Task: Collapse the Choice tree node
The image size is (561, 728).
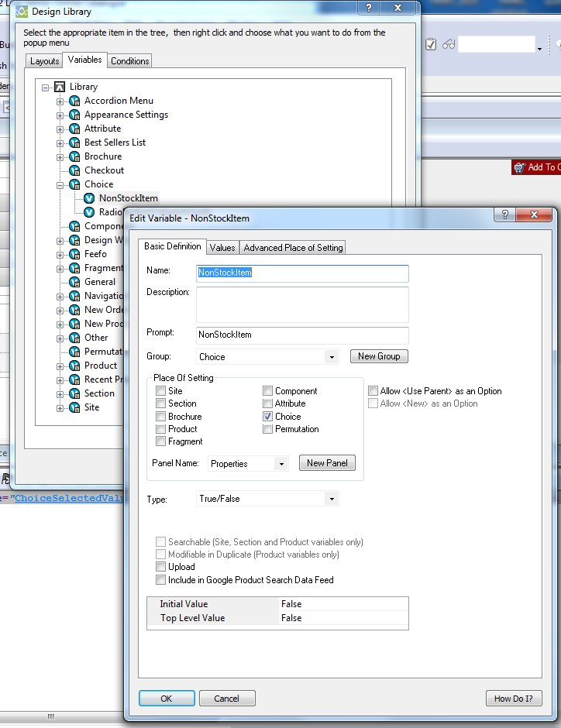Action: tap(60, 184)
